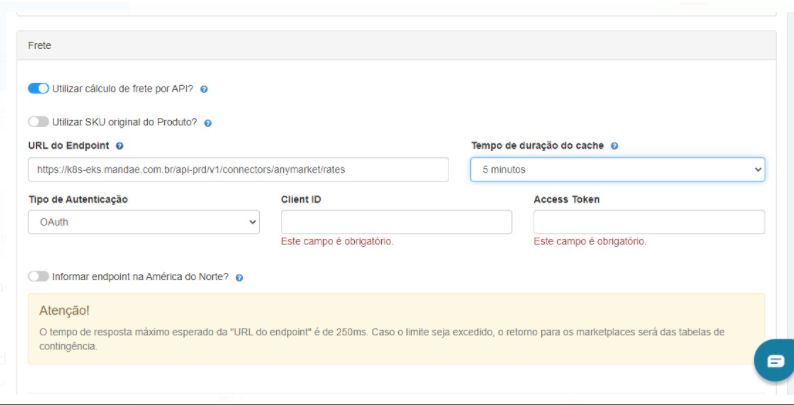Image resolution: width=794 pixels, height=405 pixels.
Task: Open help icon for cálculo de frete por API
Action: click(x=204, y=90)
